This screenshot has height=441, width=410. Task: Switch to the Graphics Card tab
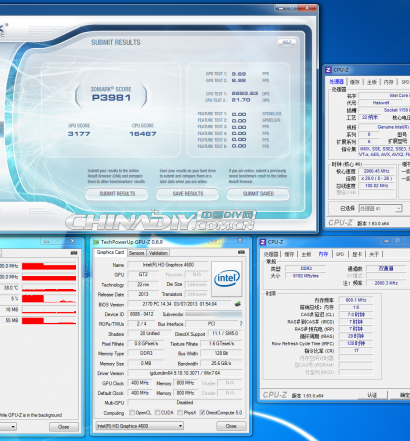click(x=110, y=252)
